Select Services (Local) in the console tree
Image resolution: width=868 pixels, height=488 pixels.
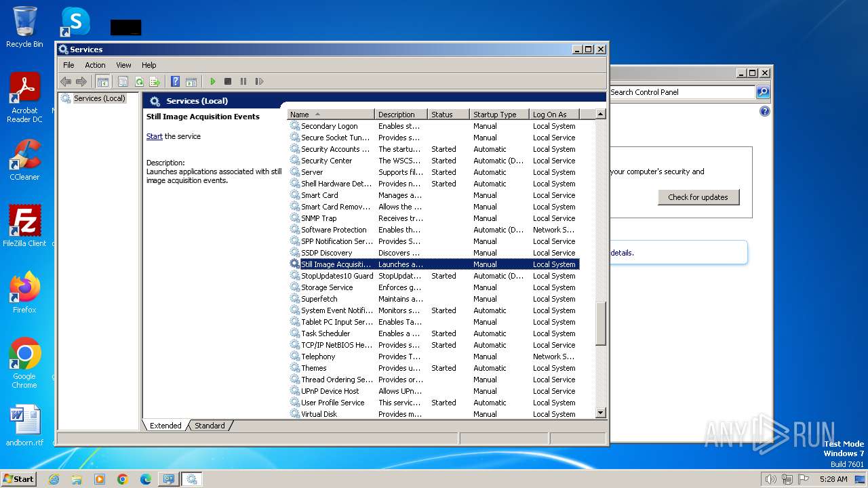(x=99, y=98)
